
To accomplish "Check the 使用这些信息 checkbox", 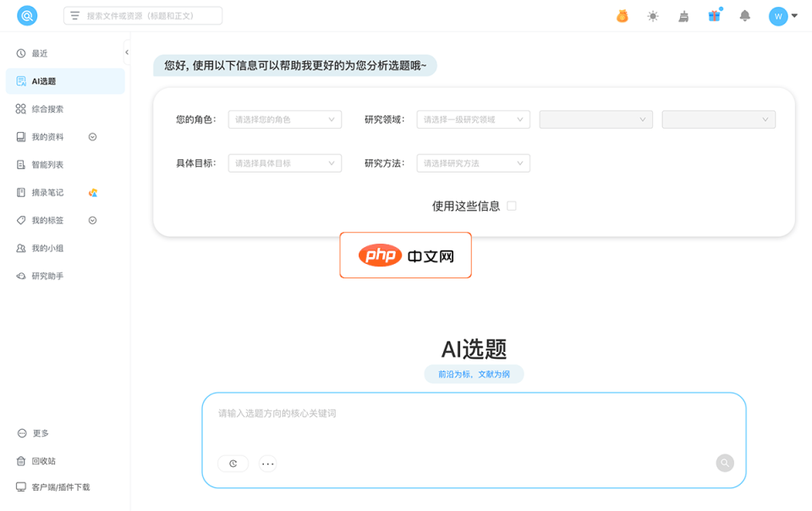I will (x=512, y=206).
